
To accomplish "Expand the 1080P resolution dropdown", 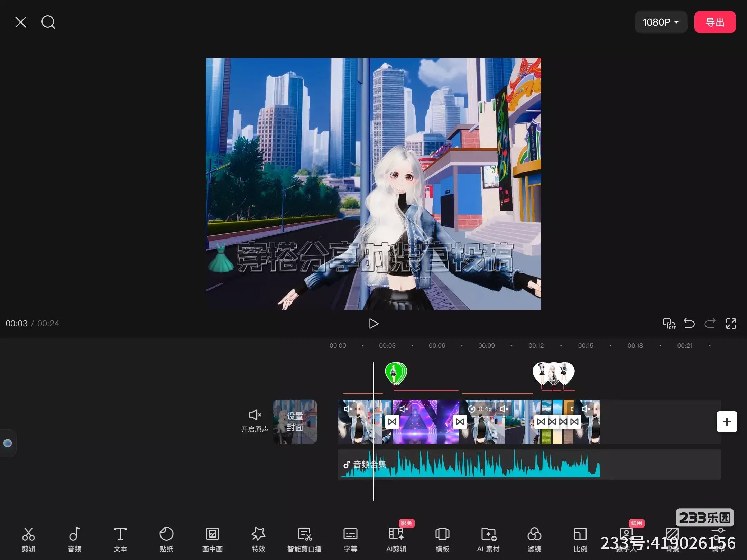I will pyautogui.click(x=661, y=22).
